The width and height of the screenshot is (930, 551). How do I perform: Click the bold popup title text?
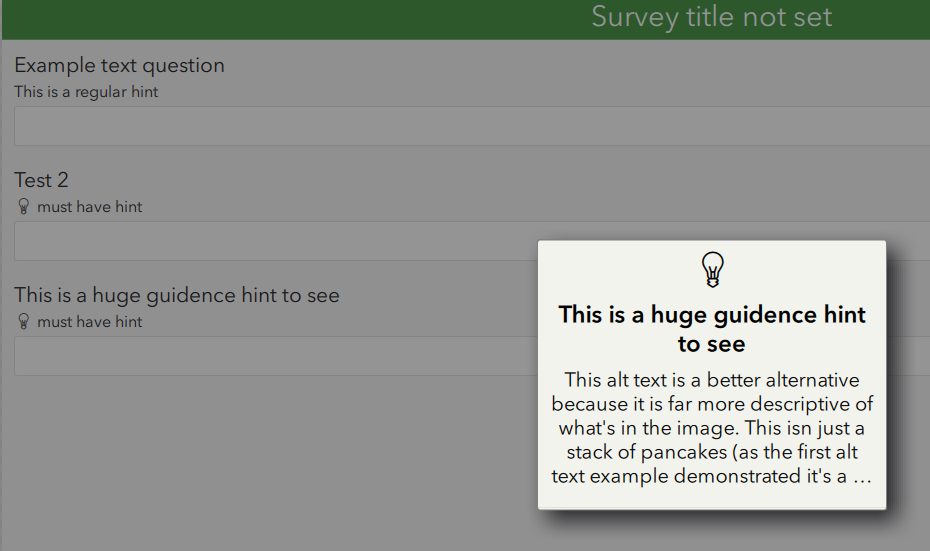[712, 316]
